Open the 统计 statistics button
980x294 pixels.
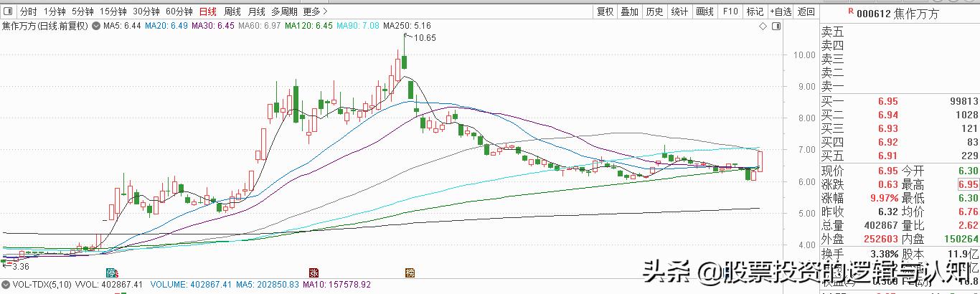click(679, 11)
